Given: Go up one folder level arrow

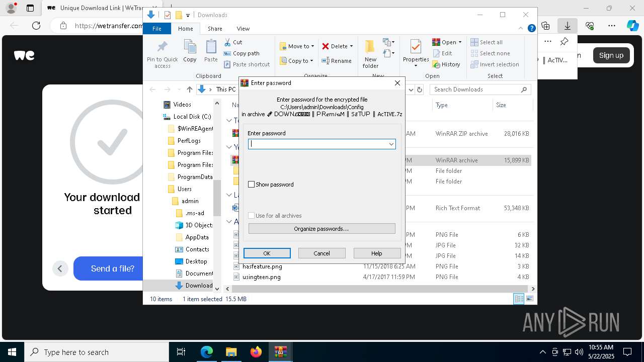Looking at the screenshot, I should pos(189,89).
